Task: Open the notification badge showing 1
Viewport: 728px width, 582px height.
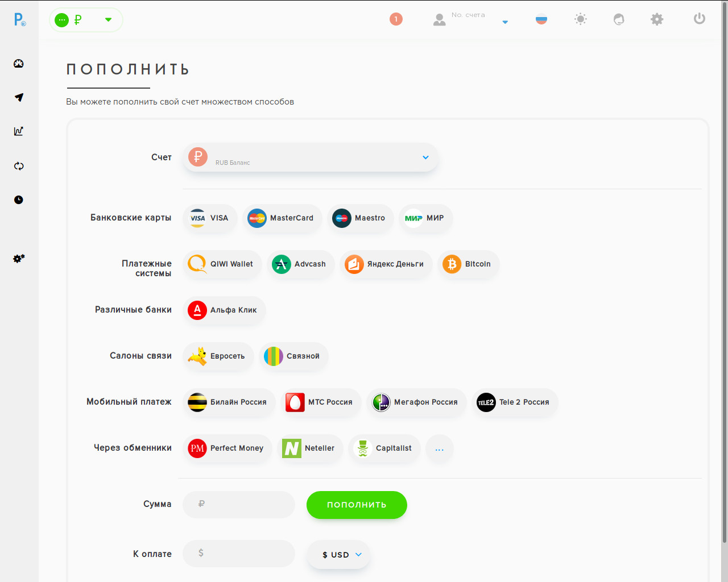Action: click(396, 19)
